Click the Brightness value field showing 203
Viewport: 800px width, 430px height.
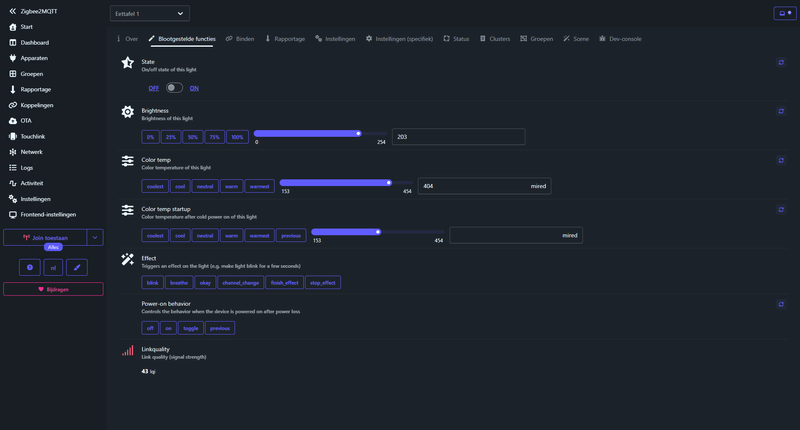(458, 137)
